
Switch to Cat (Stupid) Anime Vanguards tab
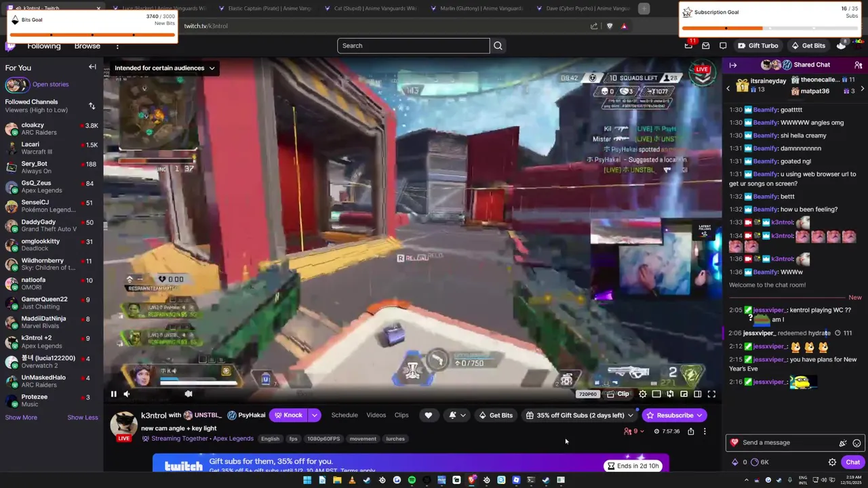tap(370, 9)
